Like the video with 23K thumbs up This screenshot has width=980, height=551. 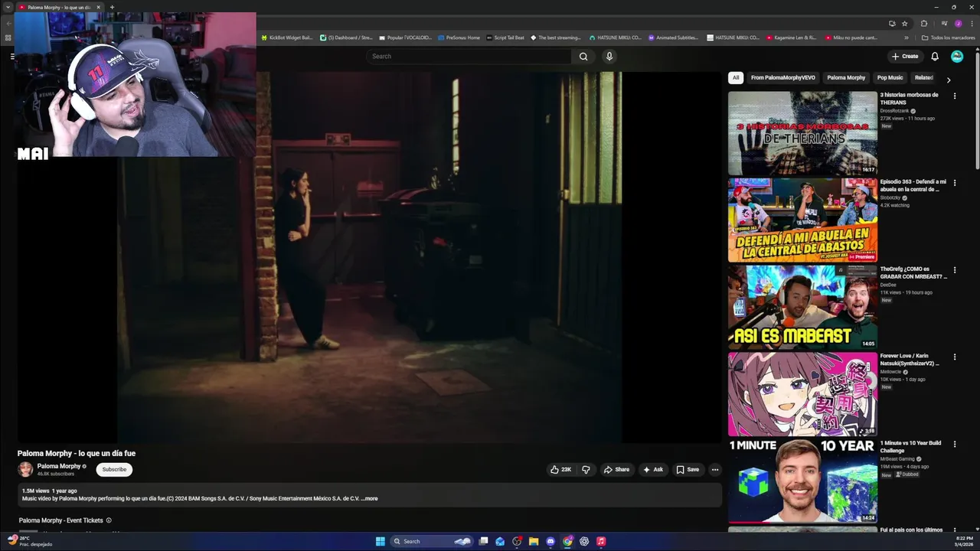[x=560, y=469]
